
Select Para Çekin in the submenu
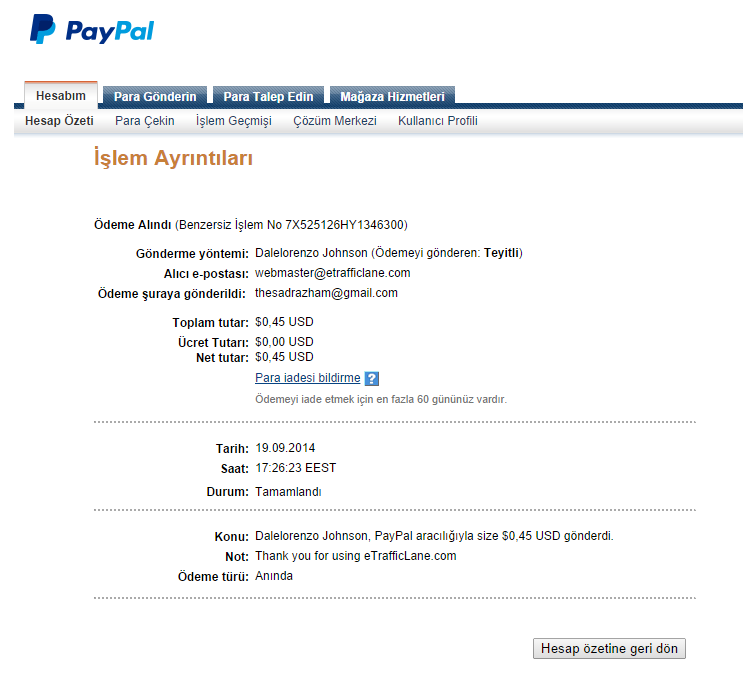(x=145, y=121)
